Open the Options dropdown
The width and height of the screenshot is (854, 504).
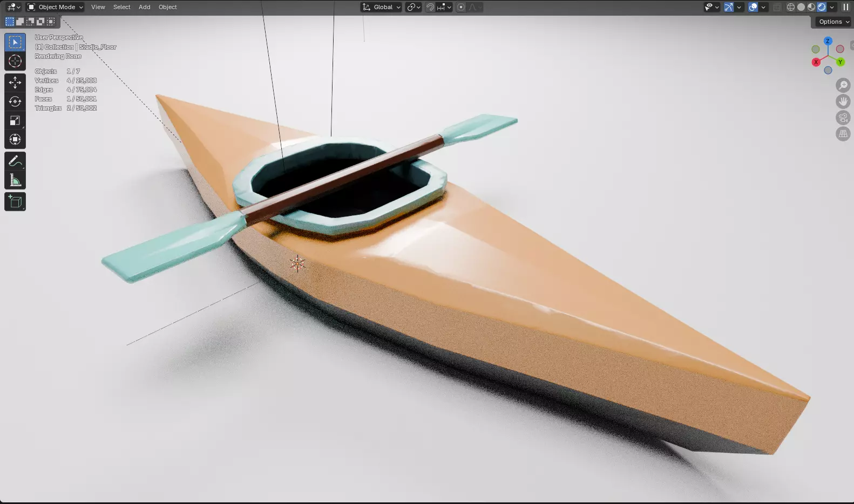pyautogui.click(x=834, y=22)
